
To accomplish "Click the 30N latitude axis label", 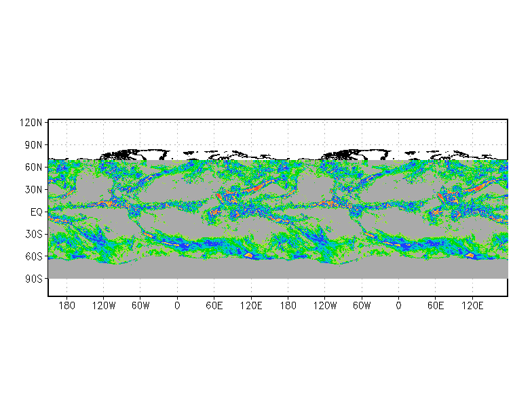I will coord(34,190).
